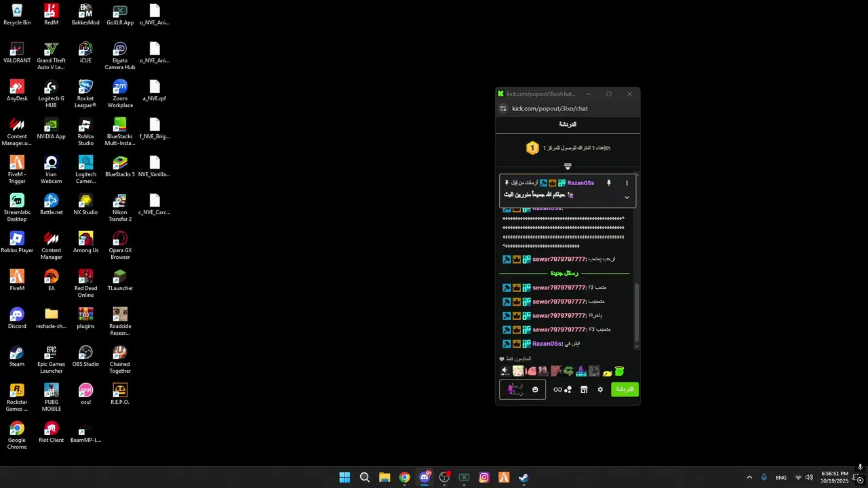Viewport: 868px width, 488px height.
Task: Show hidden system tray icons
Action: [749, 477]
